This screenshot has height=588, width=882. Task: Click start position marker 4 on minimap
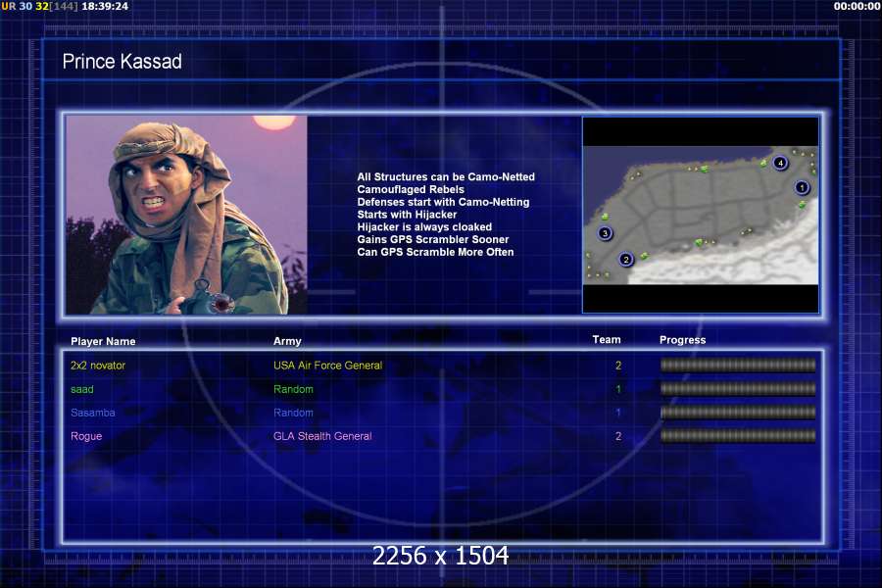780,163
